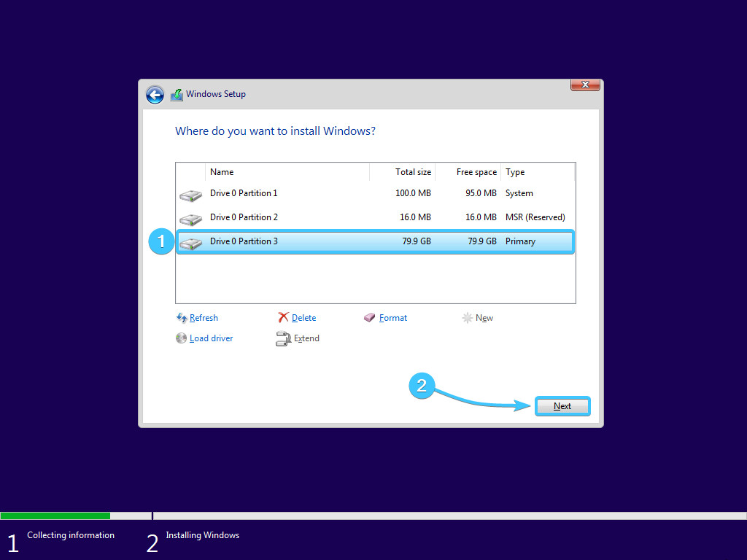
Task: Click drive icon for Partition 1
Action: (190, 195)
